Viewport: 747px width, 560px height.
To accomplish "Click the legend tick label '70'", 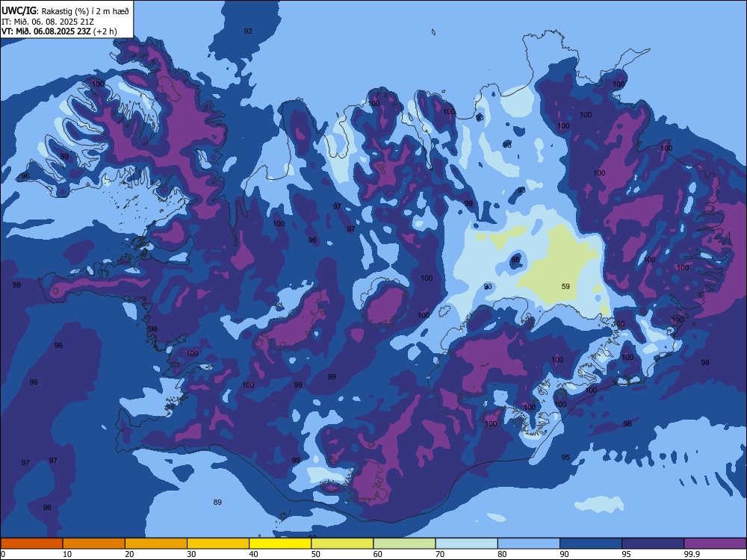I will (x=440, y=554).
